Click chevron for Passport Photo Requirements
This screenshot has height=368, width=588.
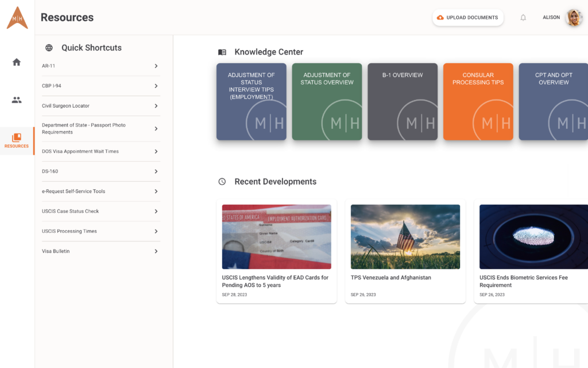pyautogui.click(x=156, y=129)
